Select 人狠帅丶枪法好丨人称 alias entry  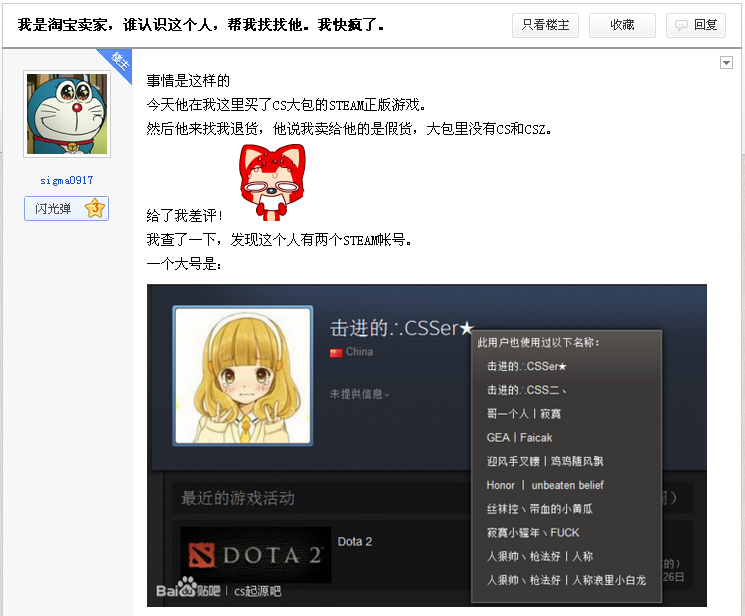pos(540,557)
